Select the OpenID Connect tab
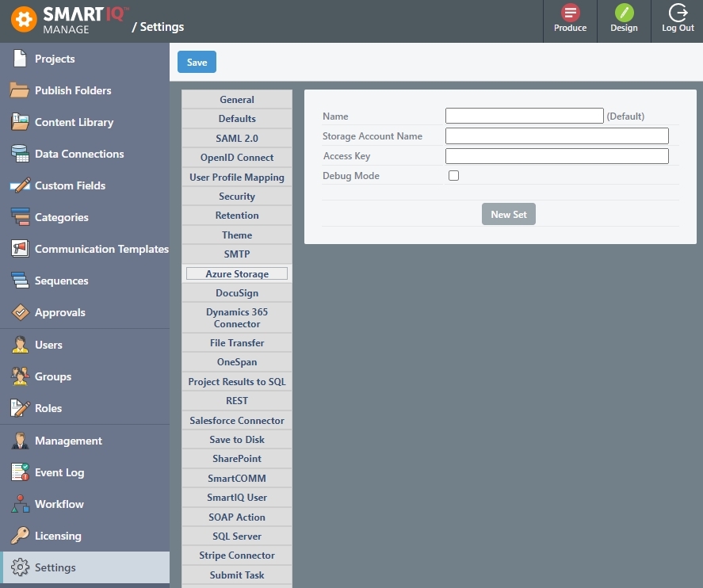The image size is (703, 588). click(237, 158)
